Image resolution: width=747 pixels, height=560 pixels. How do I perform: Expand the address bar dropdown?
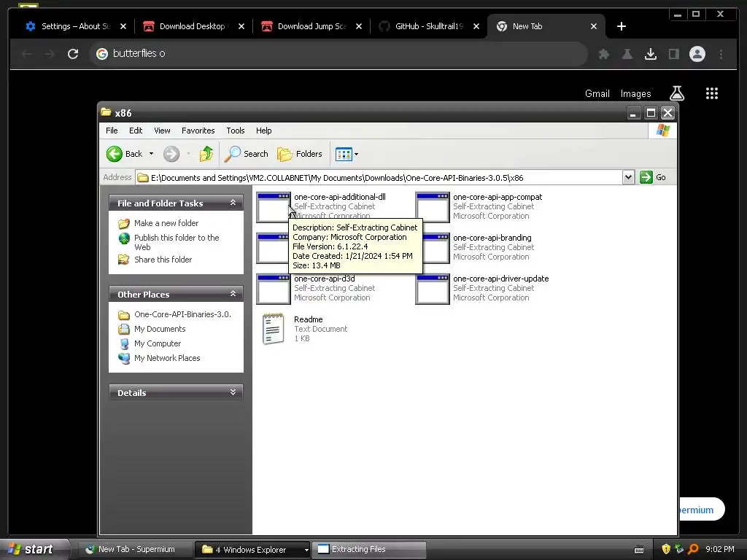click(628, 177)
